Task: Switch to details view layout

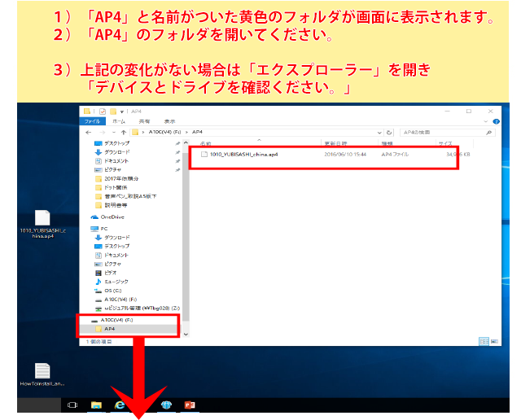Action: click(484, 342)
